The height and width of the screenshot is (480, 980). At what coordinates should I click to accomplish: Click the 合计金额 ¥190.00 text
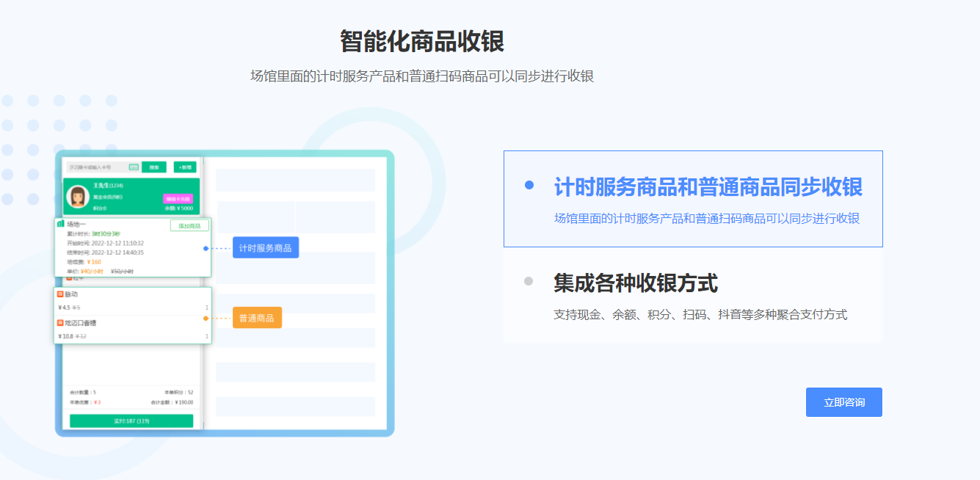[x=172, y=402]
